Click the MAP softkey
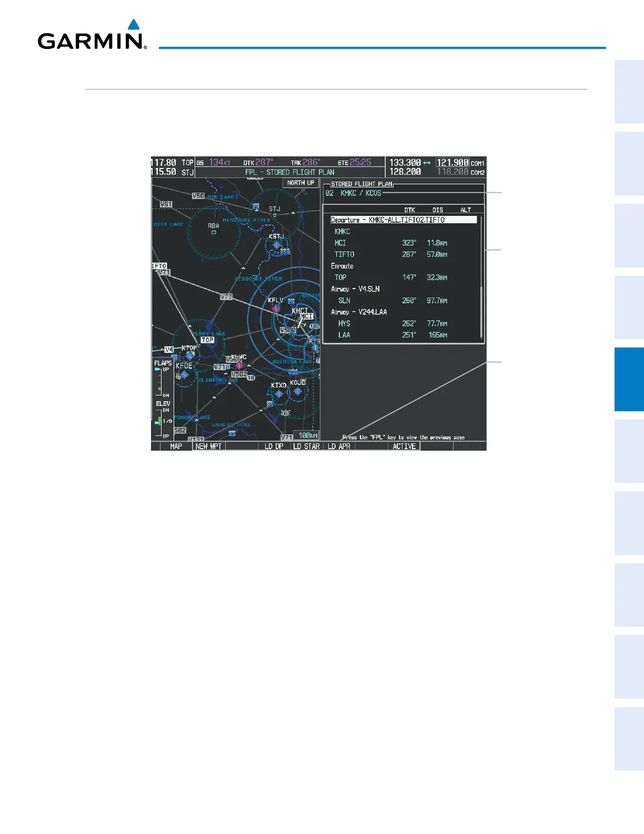 tap(176, 446)
